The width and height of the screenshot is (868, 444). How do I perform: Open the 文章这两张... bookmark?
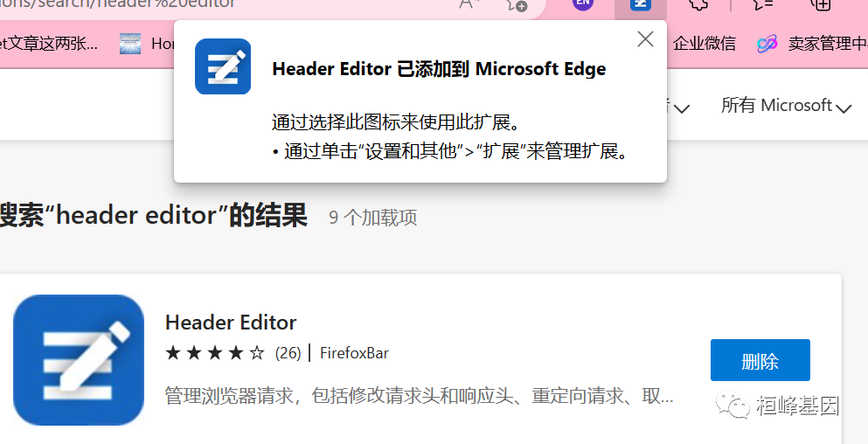point(49,43)
